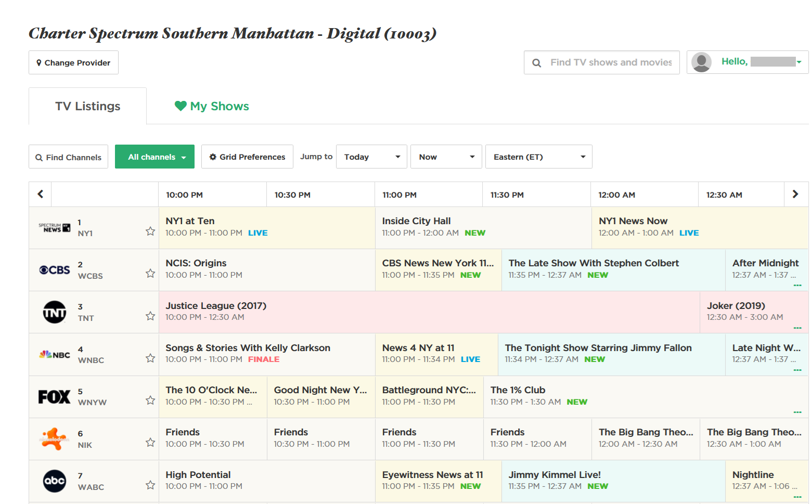Click the TNT channel logo
Image resolution: width=812 pixels, height=504 pixels.
coord(55,312)
